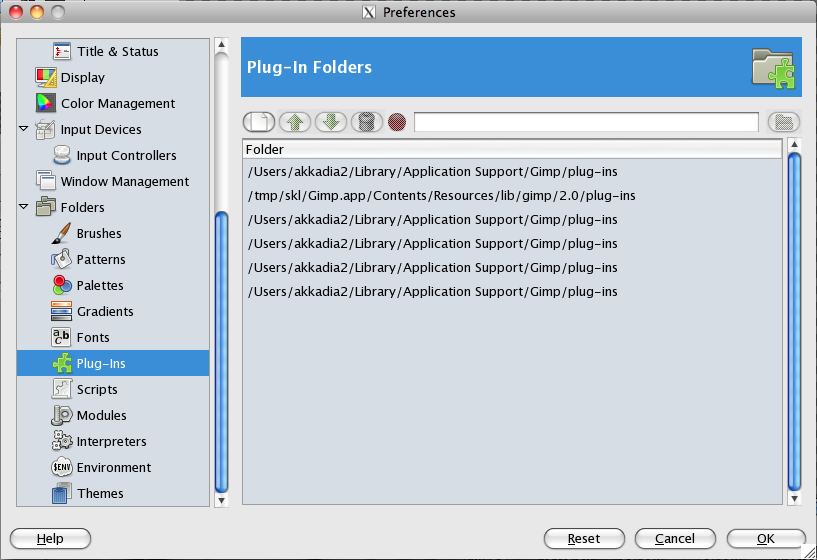Select Themes folder settings
Viewport: 817px width, 560px height.
[x=100, y=494]
